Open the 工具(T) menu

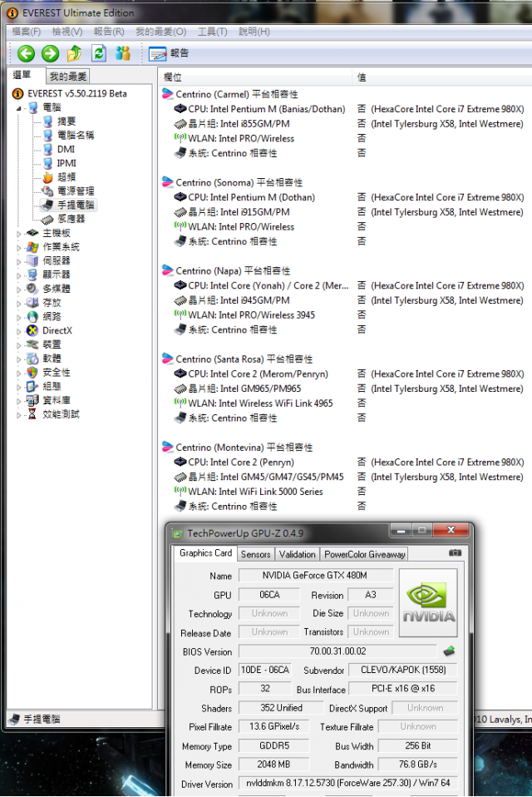[x=212, y=32]
